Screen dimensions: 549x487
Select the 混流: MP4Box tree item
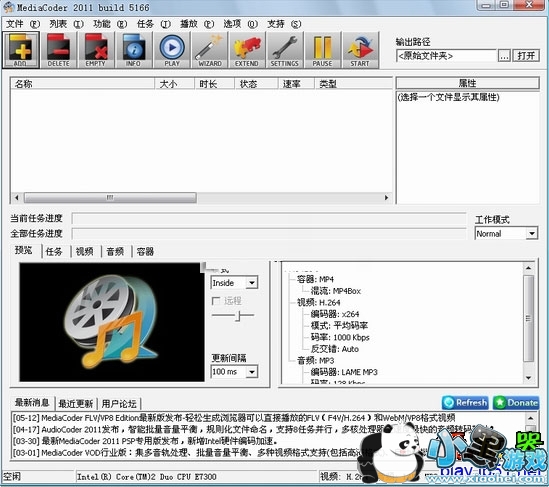click(336, 291)
